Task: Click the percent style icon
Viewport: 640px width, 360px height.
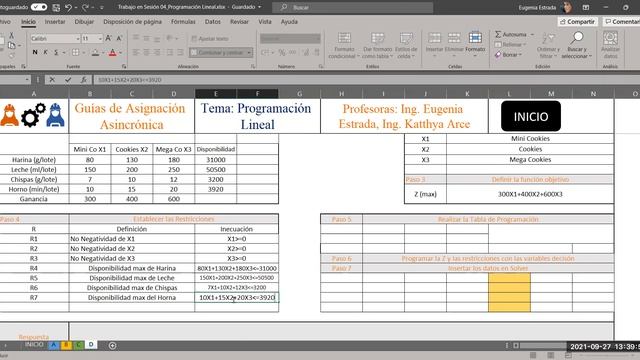Action: pos(282,52)
